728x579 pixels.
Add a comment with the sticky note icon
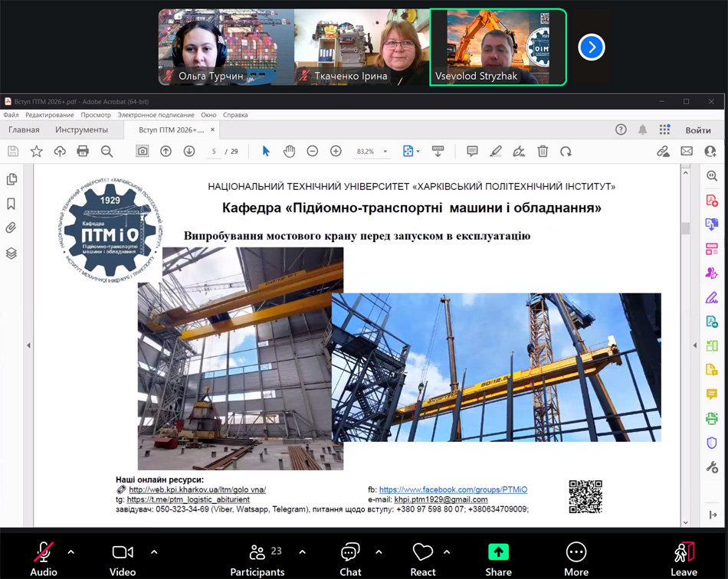tap(472, 152)
